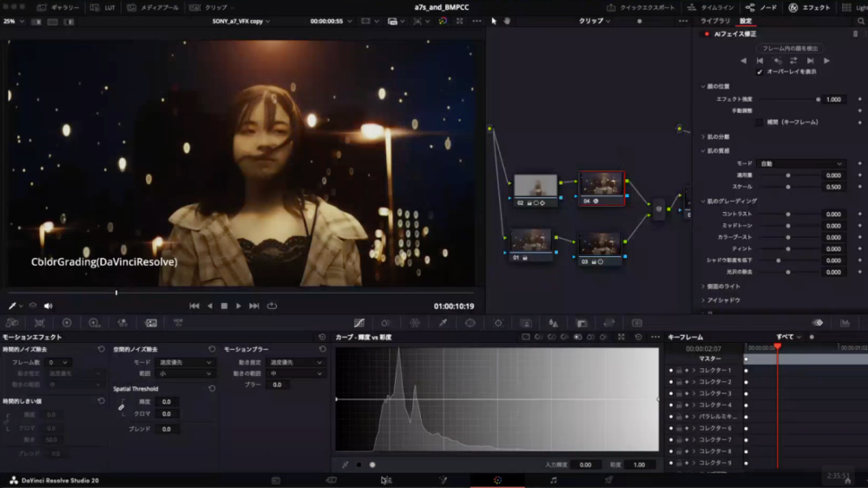Expand コレクター 1 in keyframe list
The image size is (868, 488).
click(694, 371)
